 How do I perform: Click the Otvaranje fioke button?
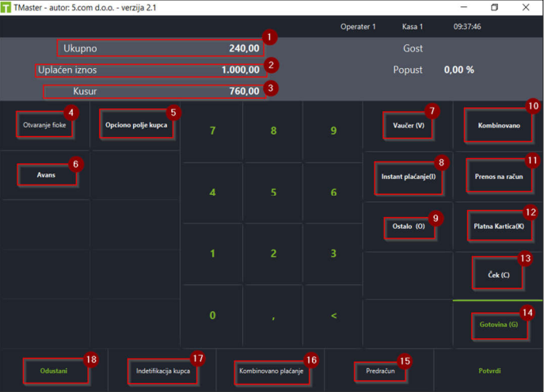click(x=44, y=125)
